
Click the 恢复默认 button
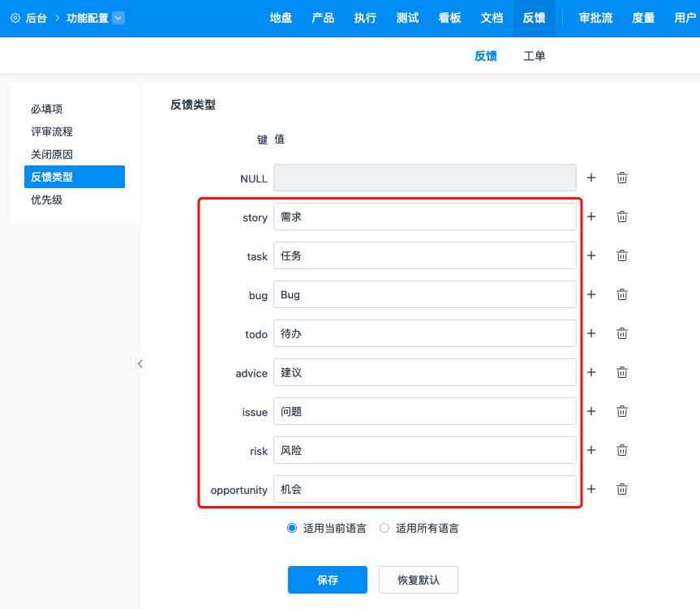419,580
